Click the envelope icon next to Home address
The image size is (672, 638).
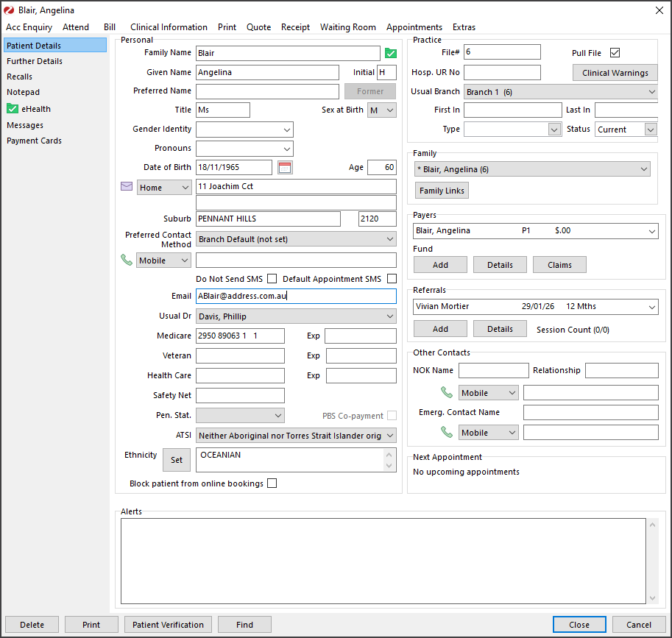tap(127, 187)
